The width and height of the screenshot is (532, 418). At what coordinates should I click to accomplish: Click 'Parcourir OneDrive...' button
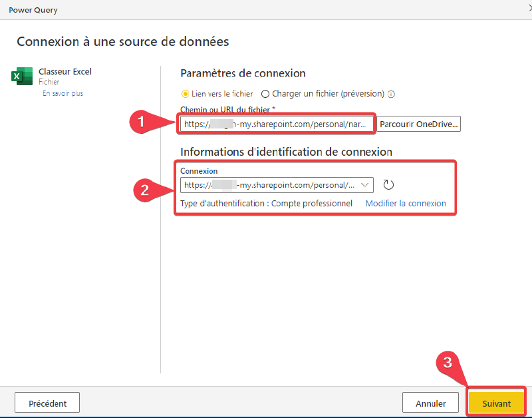(419, 124)
